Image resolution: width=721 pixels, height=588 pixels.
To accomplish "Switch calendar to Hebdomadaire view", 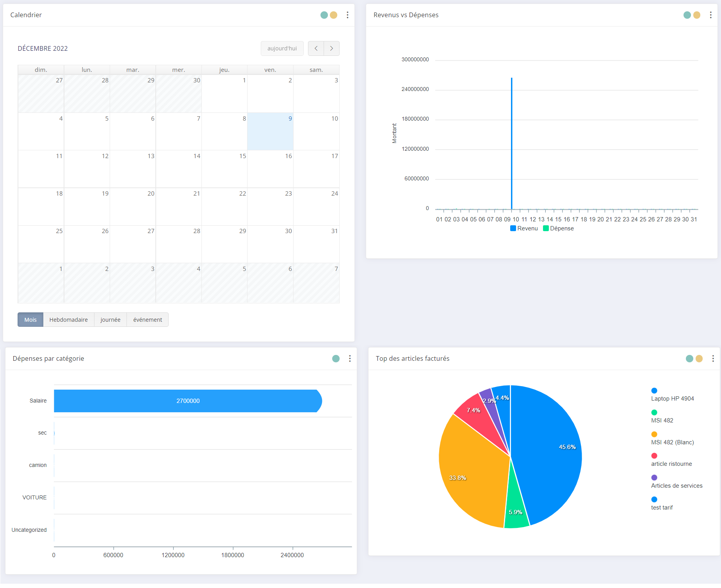I will pos(68,320).
